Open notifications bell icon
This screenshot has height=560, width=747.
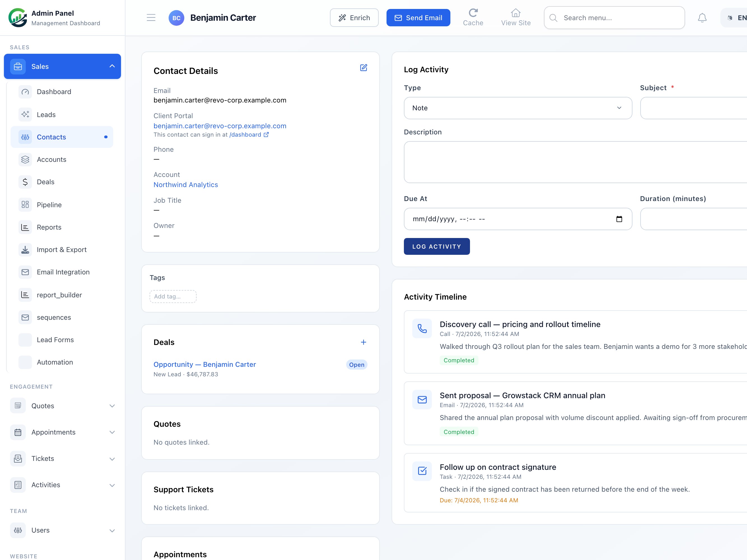point(702,18)
